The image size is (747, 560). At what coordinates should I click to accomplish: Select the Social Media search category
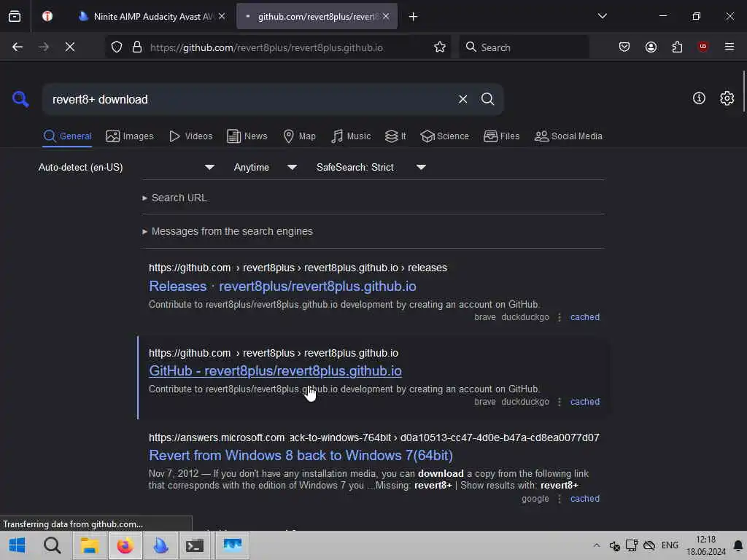tap(568, 136)
